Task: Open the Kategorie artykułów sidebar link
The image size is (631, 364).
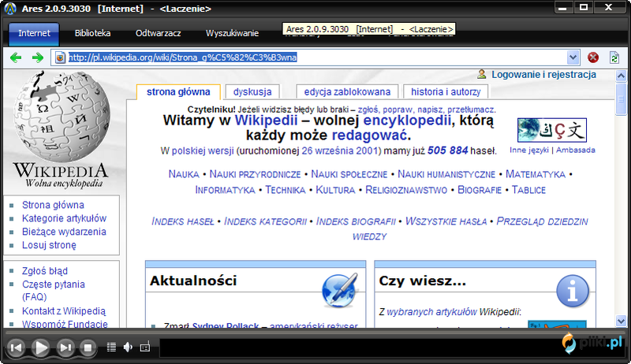Action: (64, 218)
